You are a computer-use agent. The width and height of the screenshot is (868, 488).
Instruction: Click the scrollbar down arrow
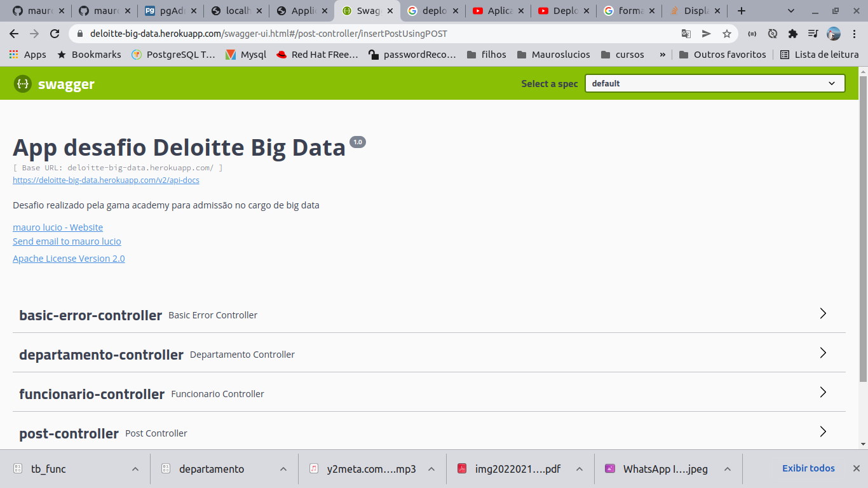[863, 444]
